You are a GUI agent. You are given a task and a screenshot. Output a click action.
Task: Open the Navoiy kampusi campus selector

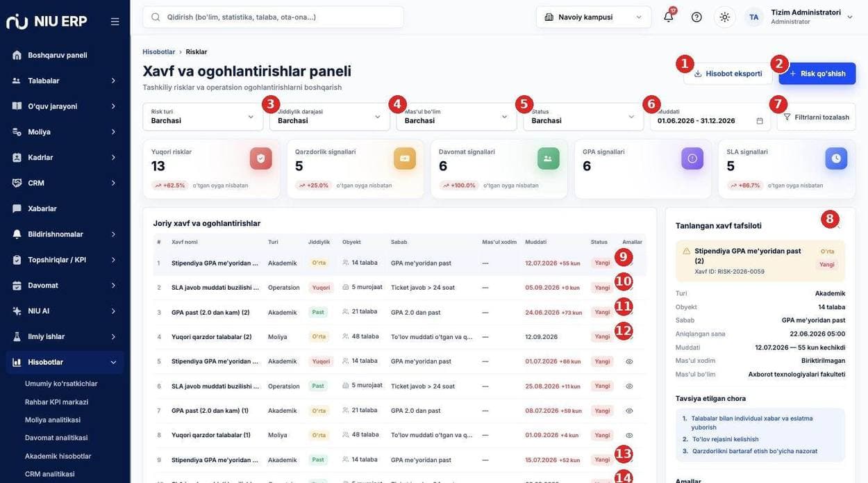tap(594, 17)
